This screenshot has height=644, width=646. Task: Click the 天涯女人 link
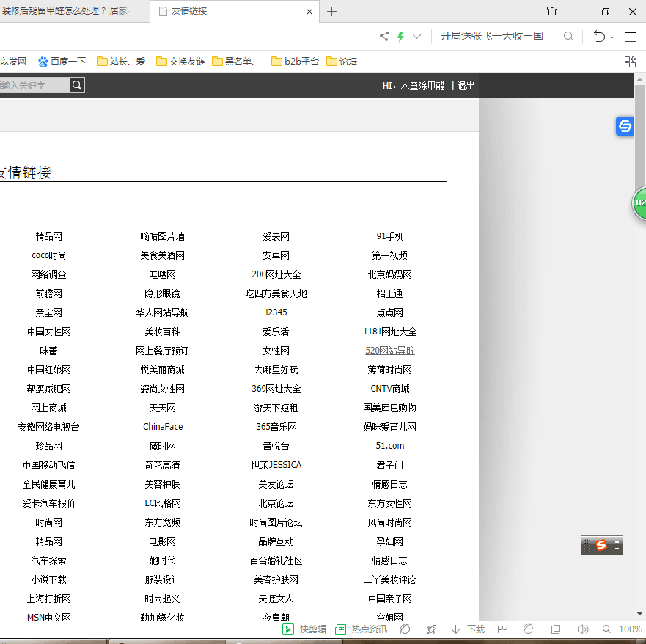[x=276, y=599]
